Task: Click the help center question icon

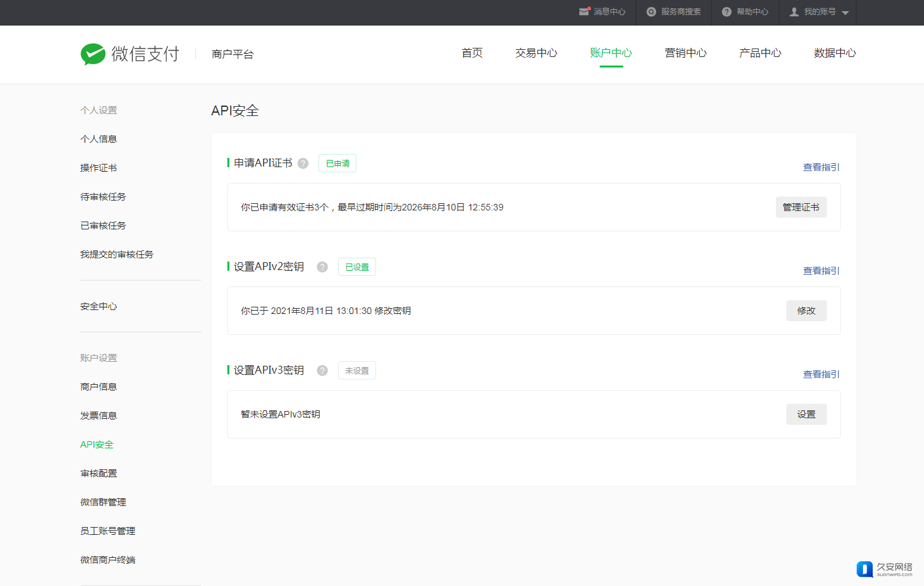Action: tap(727, 12)
